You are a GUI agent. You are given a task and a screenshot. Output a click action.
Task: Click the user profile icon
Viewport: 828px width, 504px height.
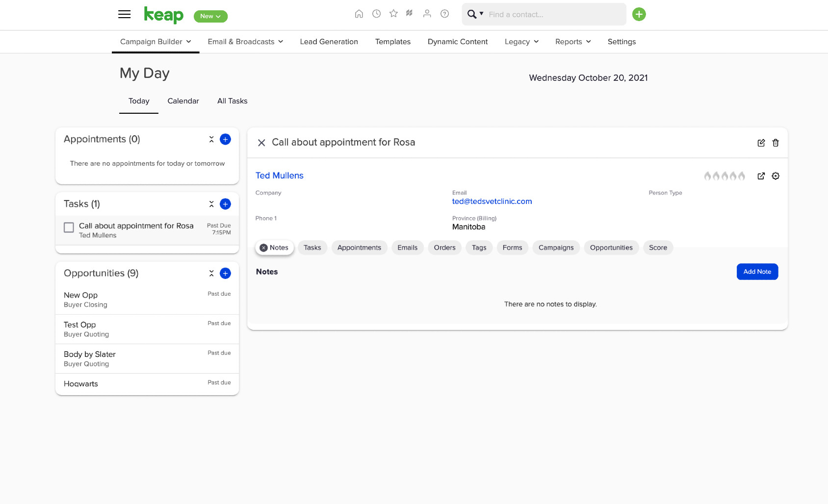coord(427,14)
